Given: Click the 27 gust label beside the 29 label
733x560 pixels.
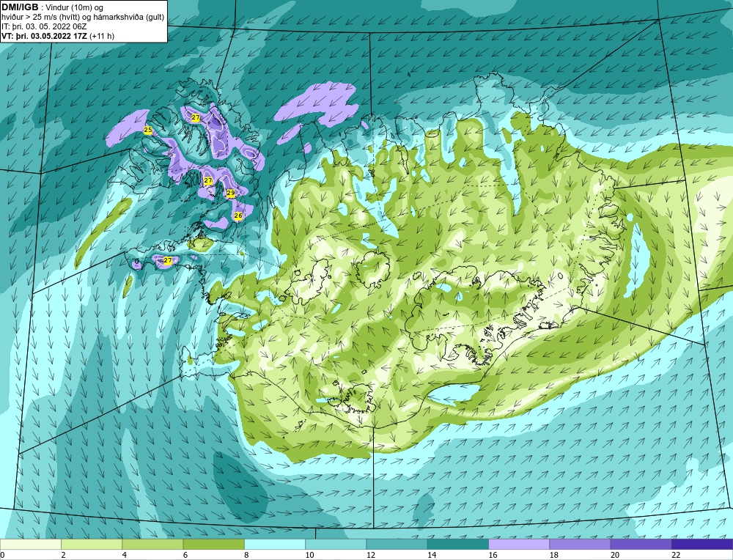Looking at the screenshot, I should (x=208, y=180).
